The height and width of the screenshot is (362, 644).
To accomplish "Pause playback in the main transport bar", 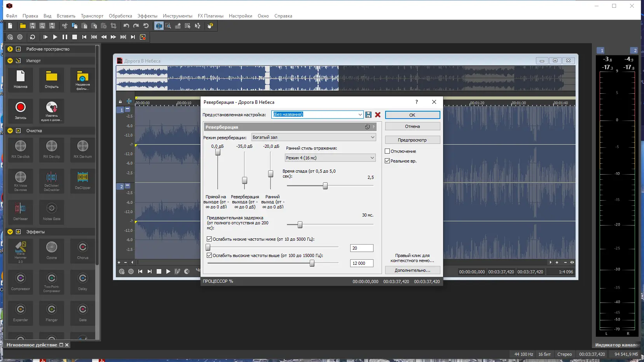I will click(x=65, y=37).
